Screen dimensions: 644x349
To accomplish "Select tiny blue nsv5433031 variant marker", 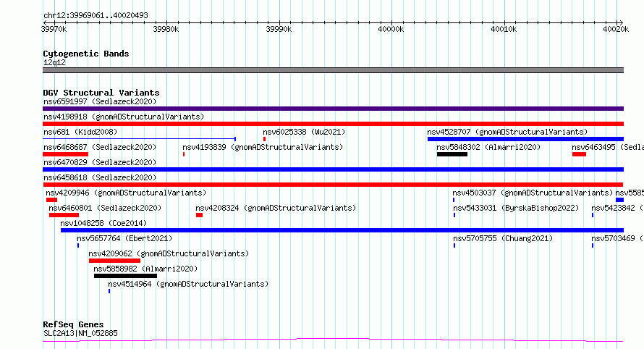I will [x=454, y=215].
